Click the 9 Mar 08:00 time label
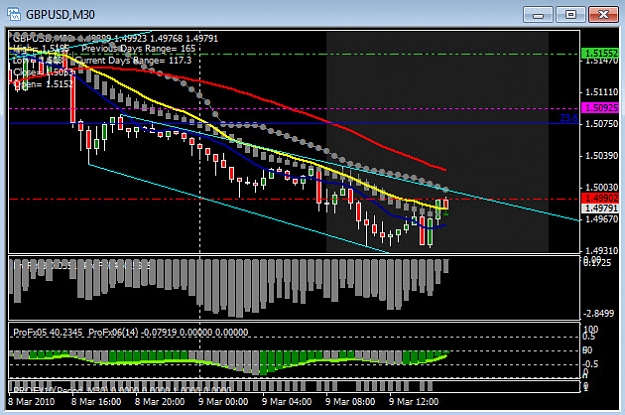The height and width of the screenshot is (415, 625). click(x=350, y=401)
